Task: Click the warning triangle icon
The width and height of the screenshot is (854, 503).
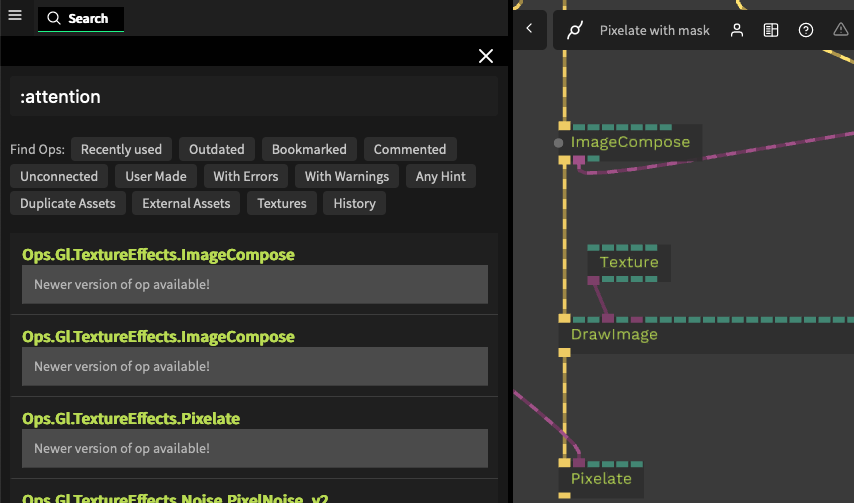Action: point(841,29)
